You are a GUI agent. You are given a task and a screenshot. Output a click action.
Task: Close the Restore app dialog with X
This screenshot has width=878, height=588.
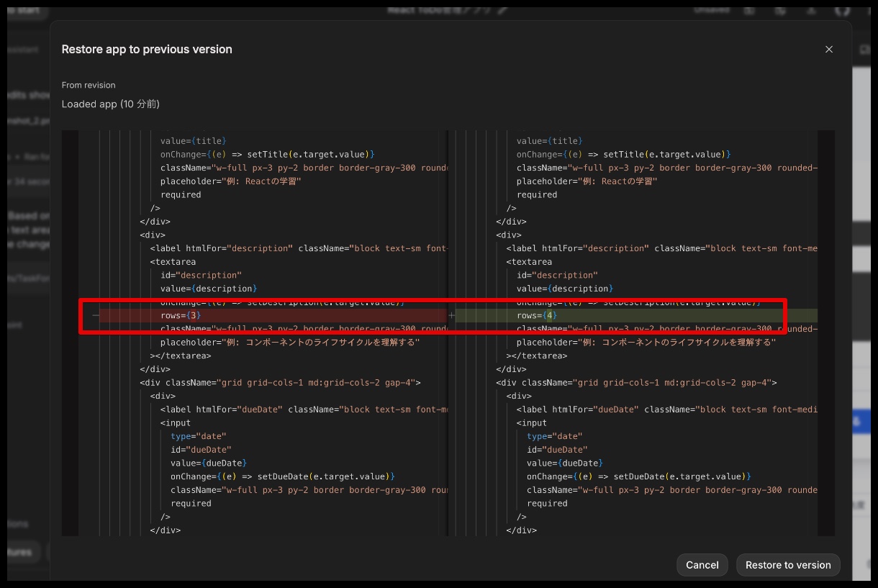[828, 50]
